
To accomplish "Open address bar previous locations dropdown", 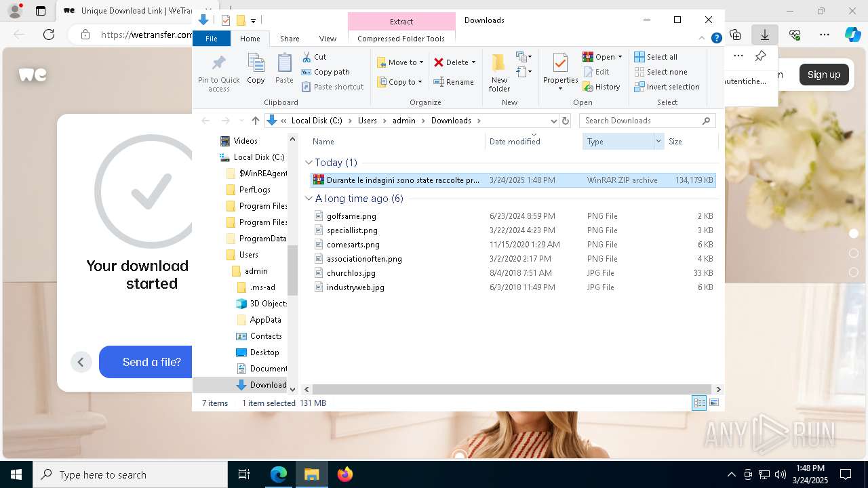I will click(554, 121).
